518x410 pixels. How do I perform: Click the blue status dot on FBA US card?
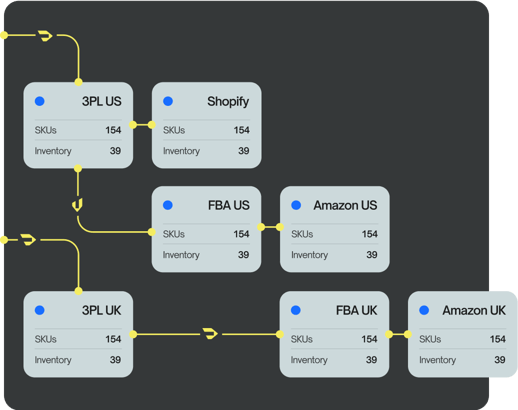coord(168,205)
